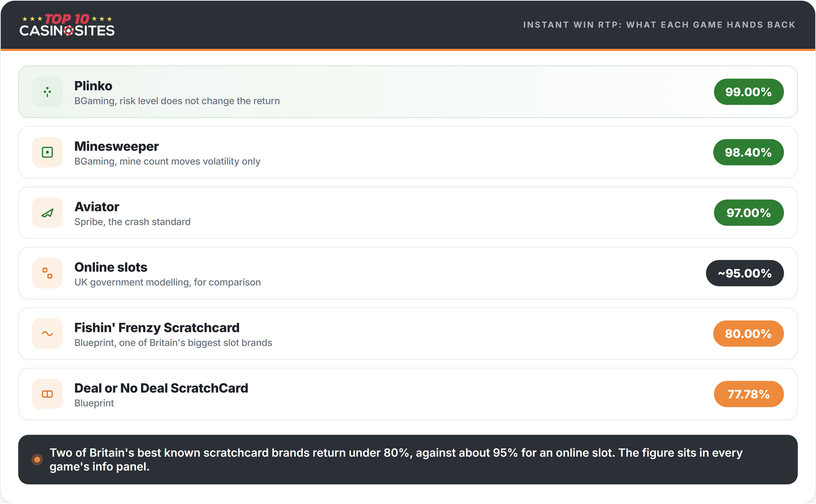Click the Minesweeper title
816x504 pixels.
click(x=117, y=146)
